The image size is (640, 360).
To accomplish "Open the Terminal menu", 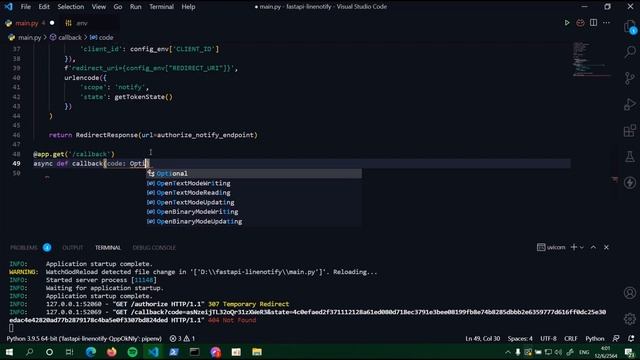I will [161, 7].
